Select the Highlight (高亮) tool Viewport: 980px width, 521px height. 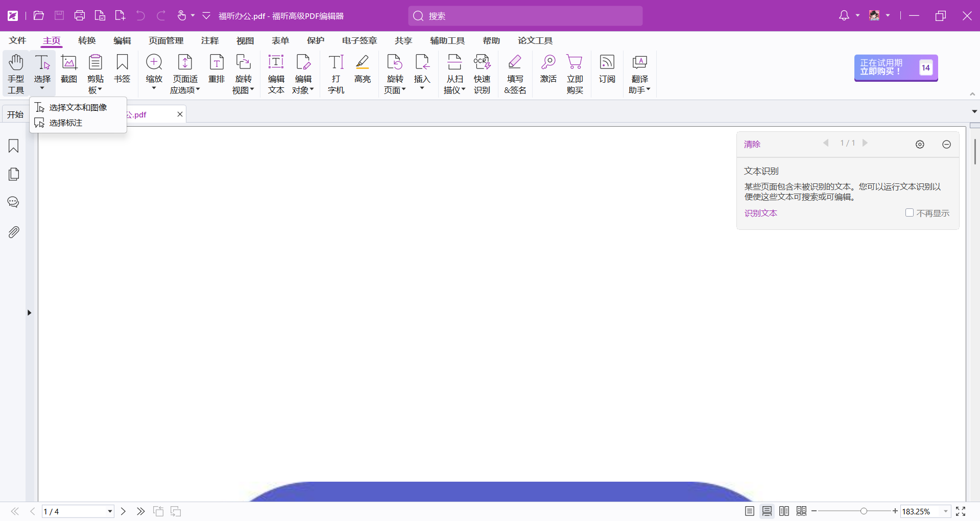point(363,68)
